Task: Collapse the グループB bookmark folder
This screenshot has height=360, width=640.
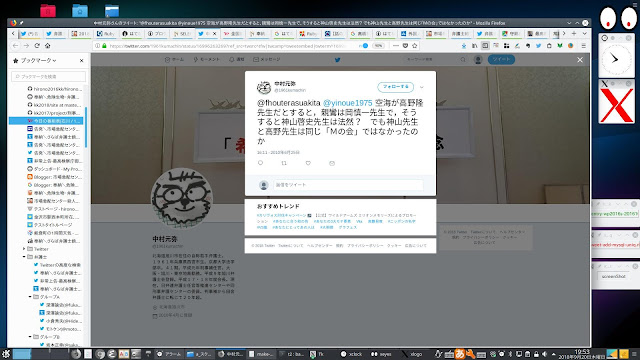Action: (30, 337)
